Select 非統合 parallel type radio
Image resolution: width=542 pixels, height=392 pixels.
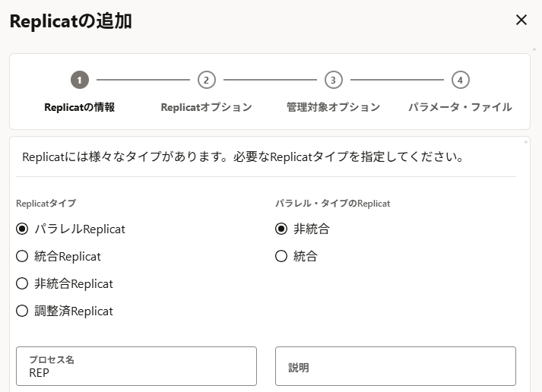(x=281, y=229)
